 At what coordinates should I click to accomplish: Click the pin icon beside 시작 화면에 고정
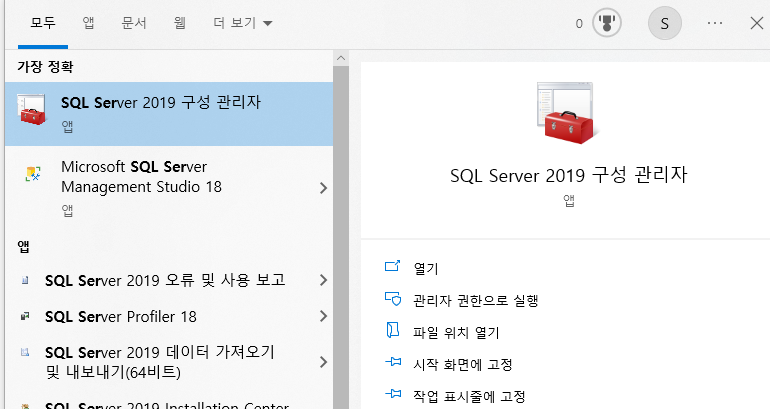(393, 362)
